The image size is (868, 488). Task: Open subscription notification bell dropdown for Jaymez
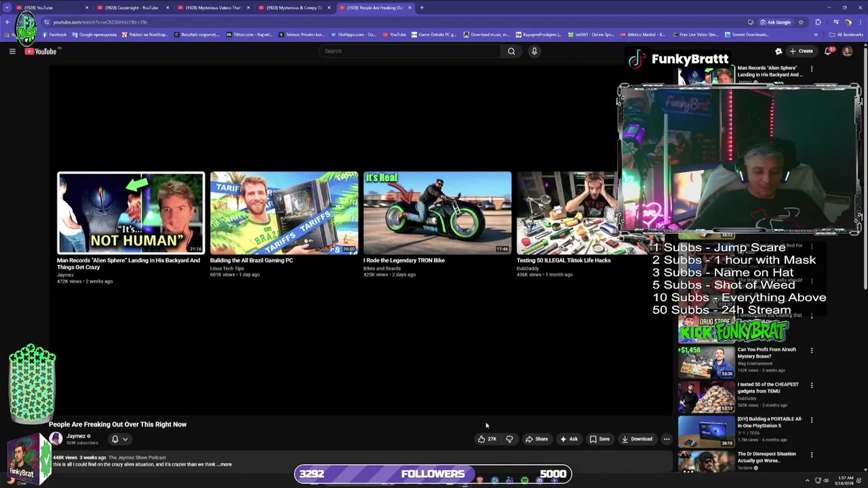[x=119, y=439]
